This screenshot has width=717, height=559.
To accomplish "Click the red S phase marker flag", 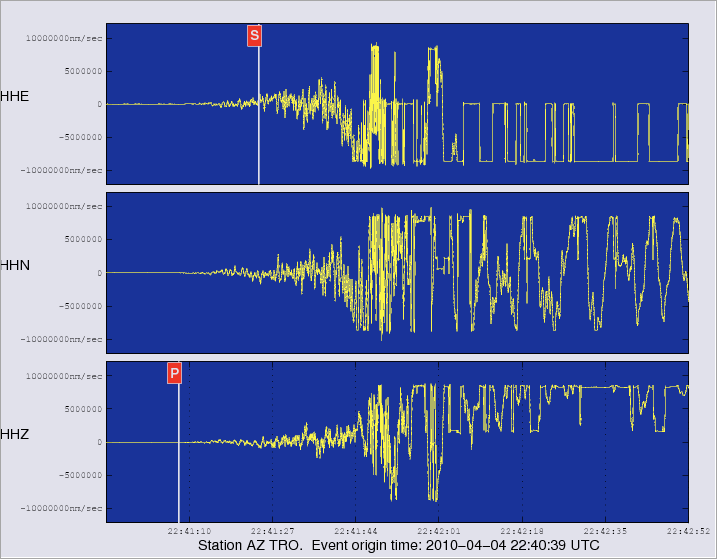I will 255,36.
